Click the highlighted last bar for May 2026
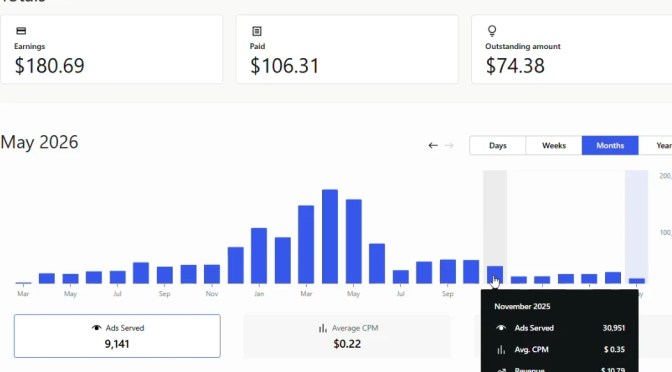This screenshot has width=672, height=372. pyautogui.click(x=636, y=281)
